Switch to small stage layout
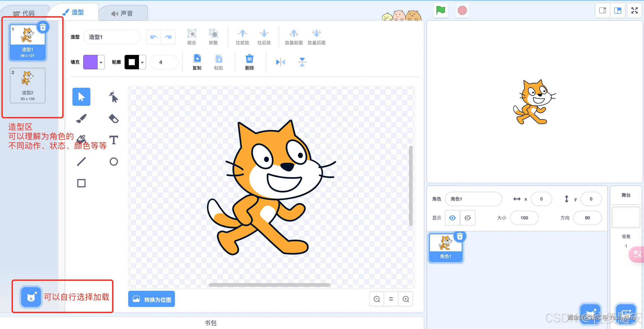The width and height of the screenshot is (644, 329). tap(602, 11)
